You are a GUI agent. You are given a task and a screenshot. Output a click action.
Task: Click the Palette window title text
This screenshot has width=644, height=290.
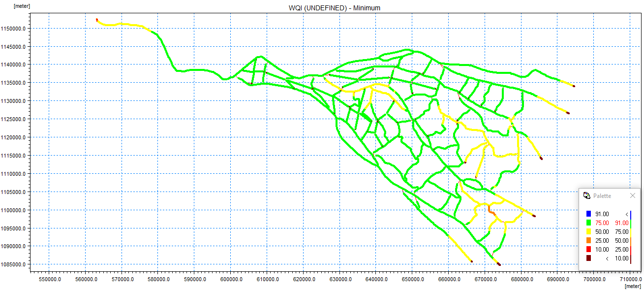(x=602, y=195)
